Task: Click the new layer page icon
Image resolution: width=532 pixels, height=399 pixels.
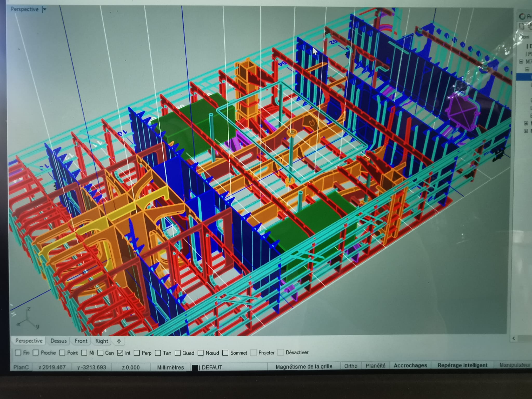Action: 522,26
